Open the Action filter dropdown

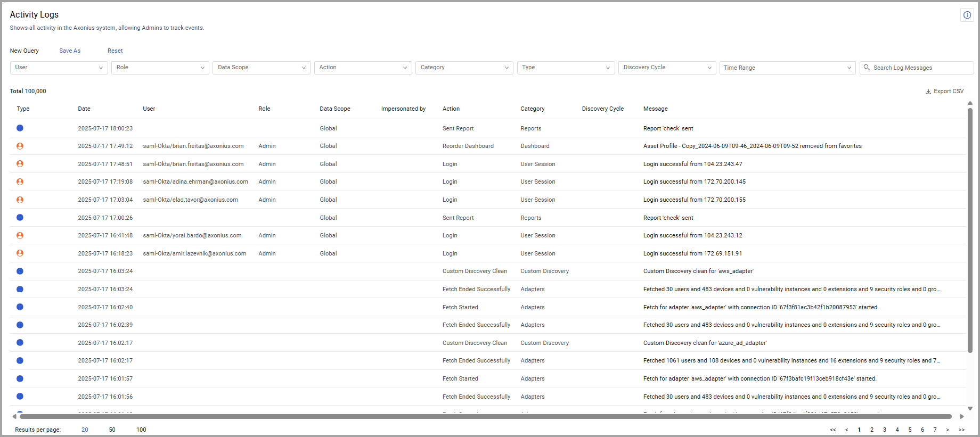363,68
